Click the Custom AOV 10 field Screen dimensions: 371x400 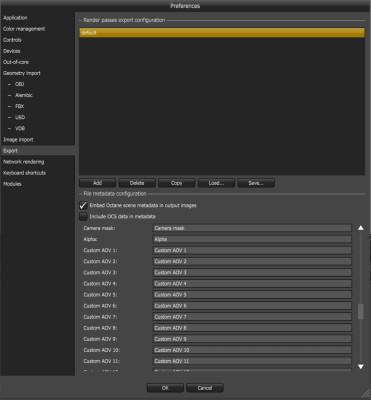tap(252, 350)
